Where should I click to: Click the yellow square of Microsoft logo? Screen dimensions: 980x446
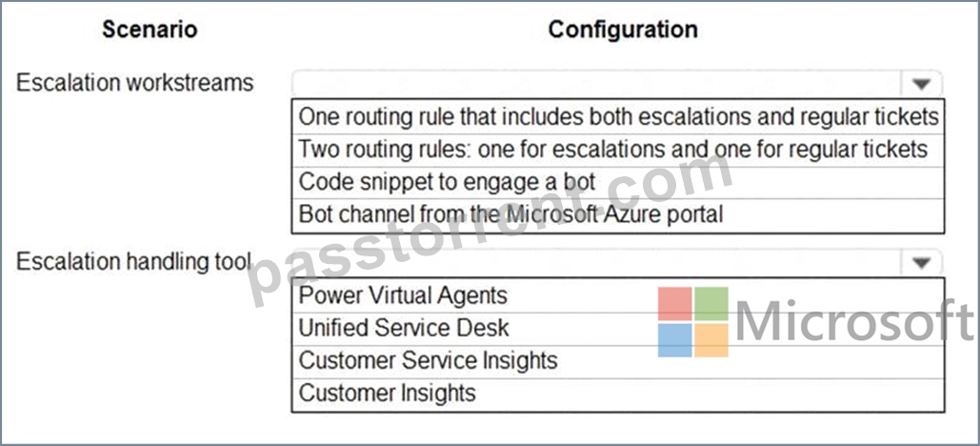pos(711,339)
